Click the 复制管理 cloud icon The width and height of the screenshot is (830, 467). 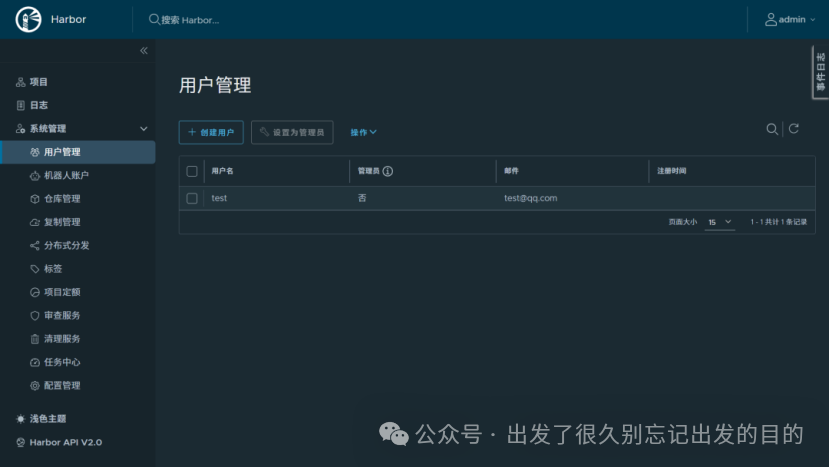[35, 222]
